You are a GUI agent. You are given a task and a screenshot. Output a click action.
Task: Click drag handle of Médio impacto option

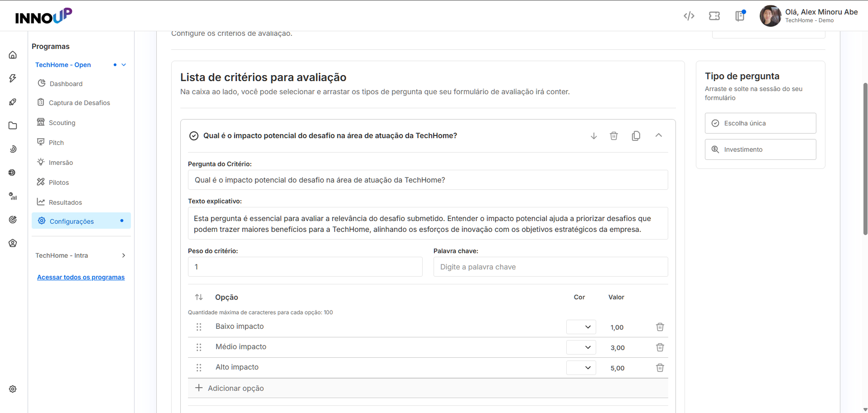click(x=199, y=347)
